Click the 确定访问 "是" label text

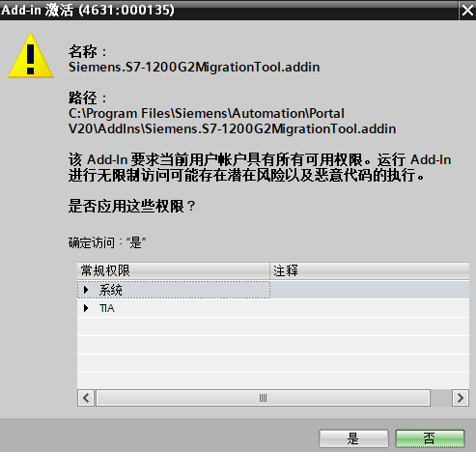[x=107, y=242]
